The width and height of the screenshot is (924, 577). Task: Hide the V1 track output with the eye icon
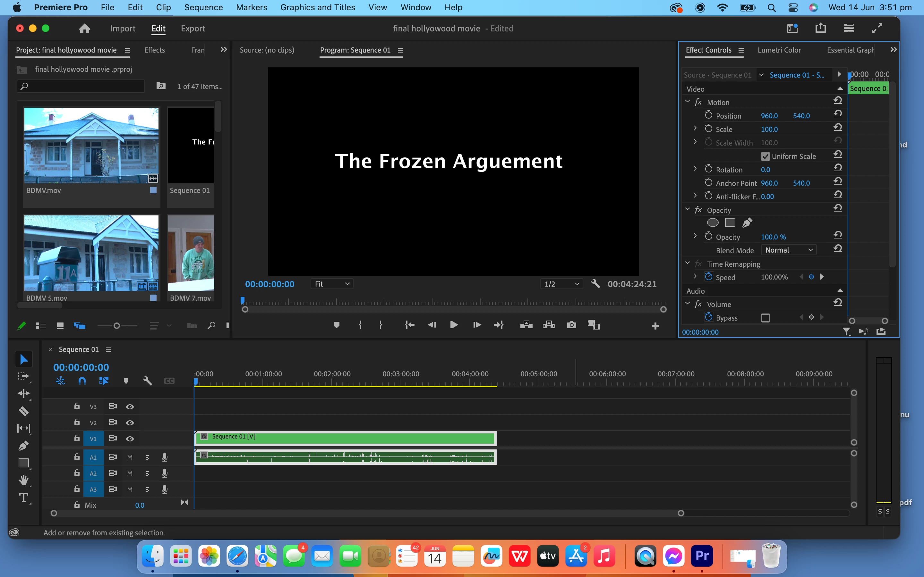(x=130, y=439)
